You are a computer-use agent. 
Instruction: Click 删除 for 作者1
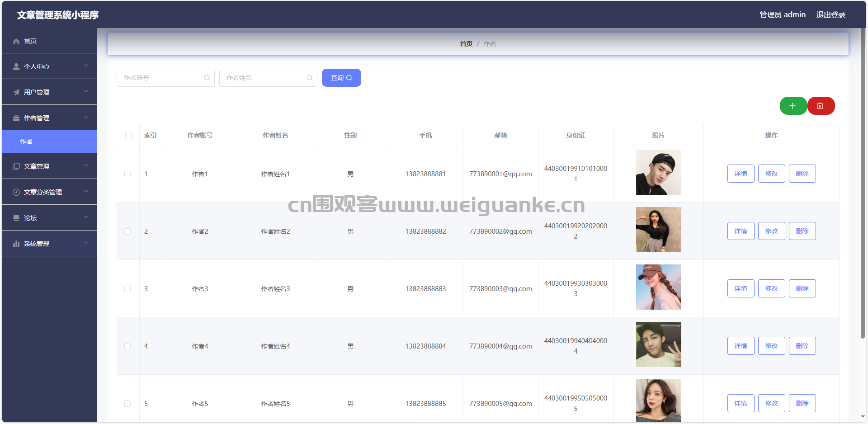pyautogui.click(x=802, y=174)
